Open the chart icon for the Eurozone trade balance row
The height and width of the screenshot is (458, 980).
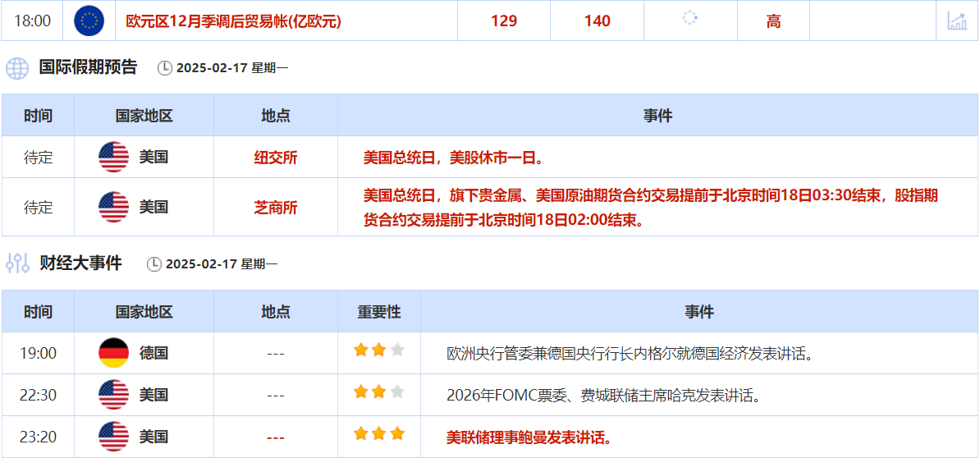tap(956, 21)
